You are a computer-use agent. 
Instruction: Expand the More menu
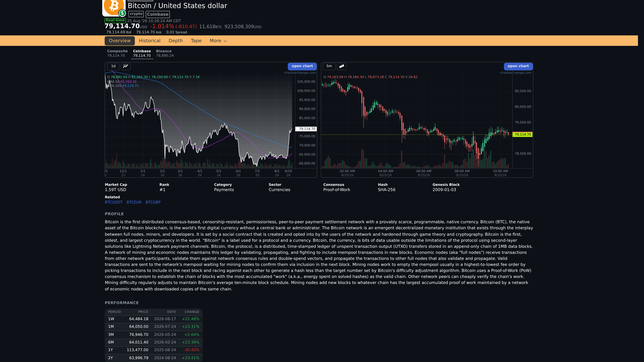tap(218, 41)
